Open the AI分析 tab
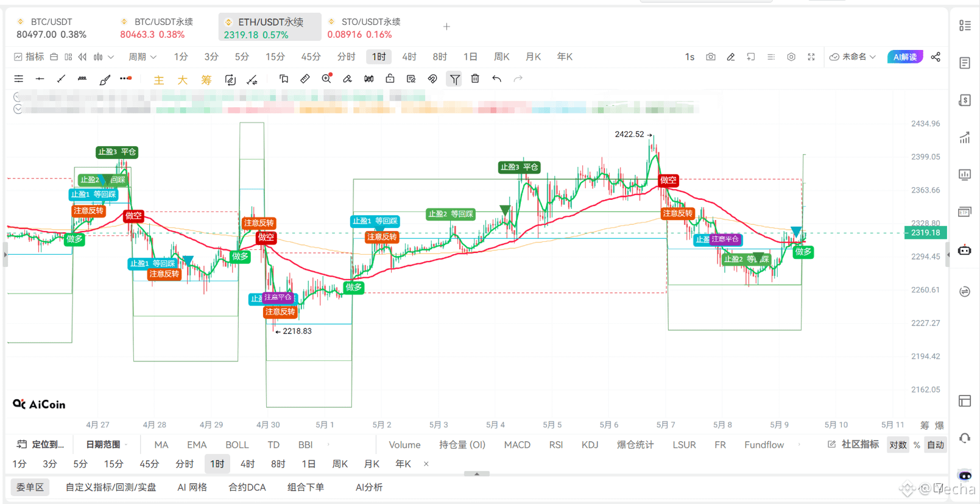980x504 pixels. pos(369,488)
